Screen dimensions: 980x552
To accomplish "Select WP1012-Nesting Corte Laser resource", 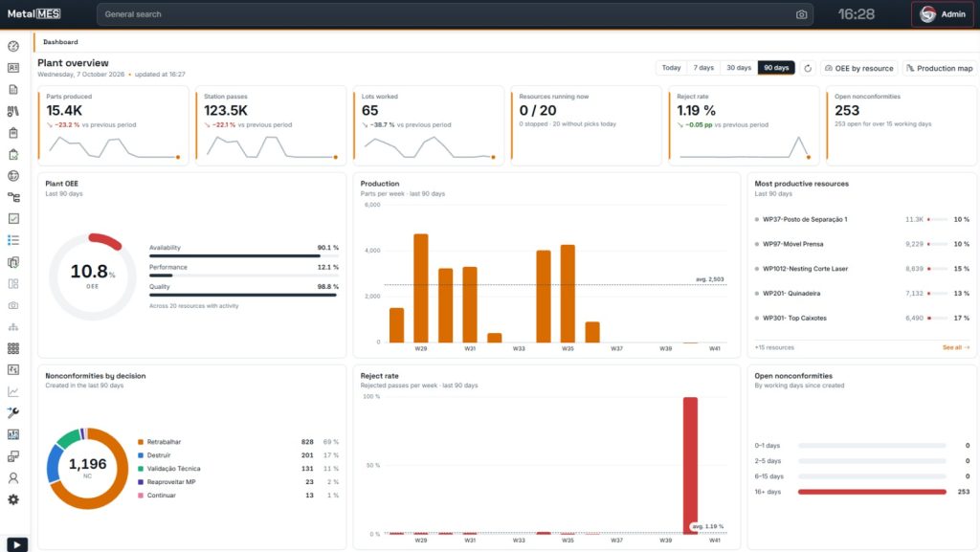I will (862, 269).
